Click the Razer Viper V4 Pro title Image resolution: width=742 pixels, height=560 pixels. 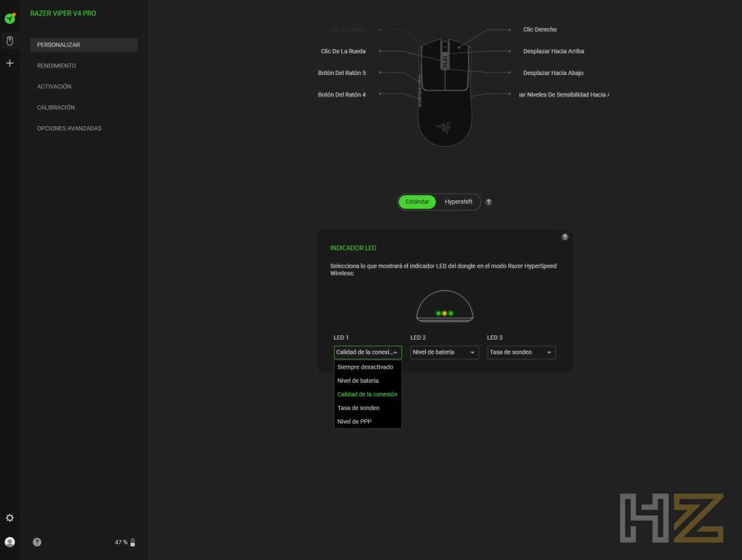tap(63, 13)
